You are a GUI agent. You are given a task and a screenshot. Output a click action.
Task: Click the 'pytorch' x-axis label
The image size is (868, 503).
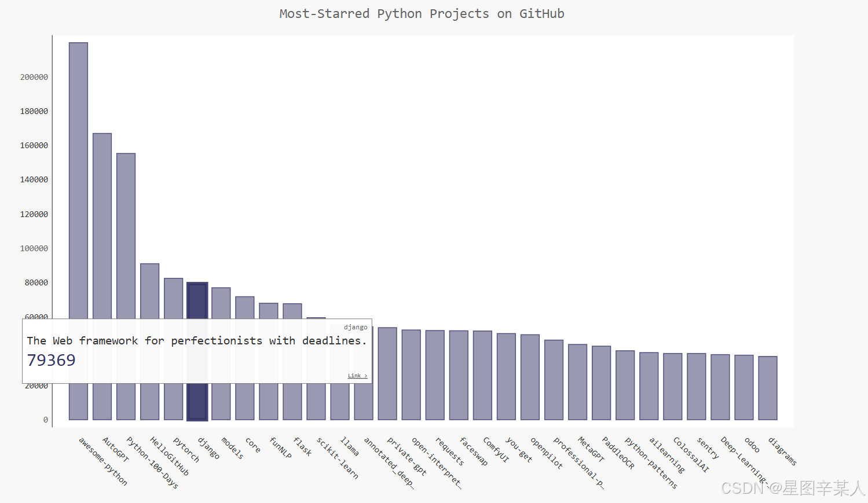pyautogui.click(x=186, y=449)
